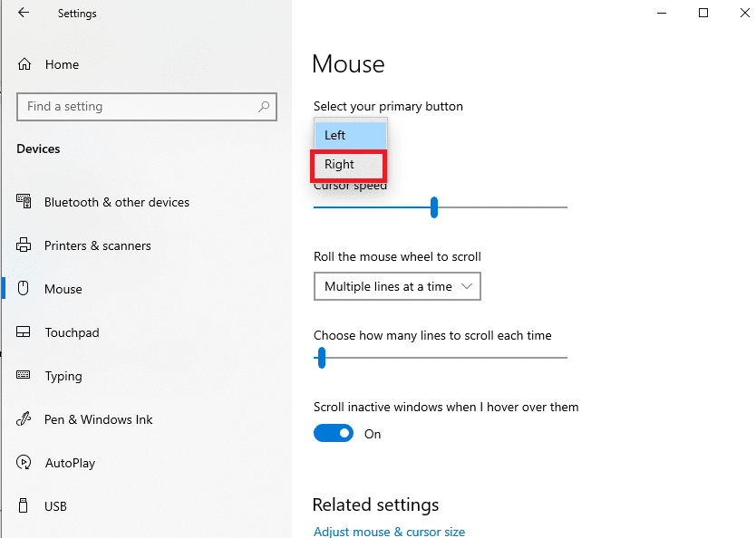Toggle scroll inactive windows switch off
Image resolution: width=756 pixels, height=538 pixels.
pos(334,434)
